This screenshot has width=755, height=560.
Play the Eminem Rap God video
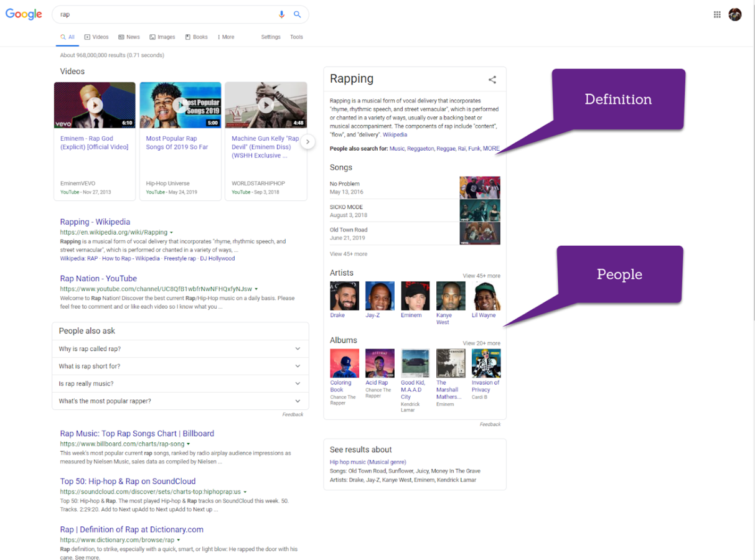[x=95, y=105]
